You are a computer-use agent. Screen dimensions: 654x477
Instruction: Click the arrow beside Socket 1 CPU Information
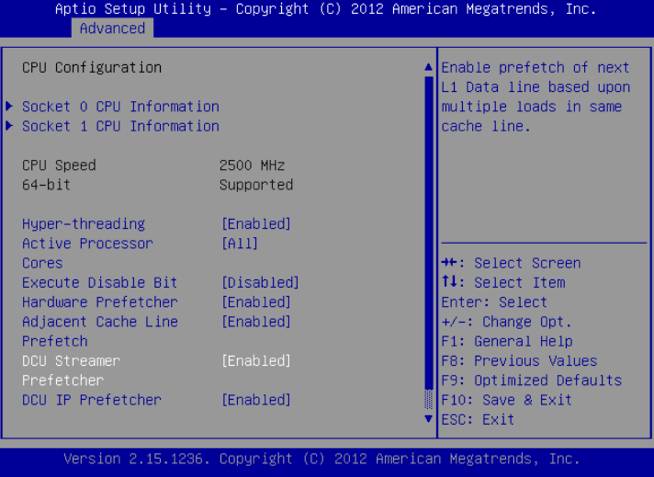point(9,126)
